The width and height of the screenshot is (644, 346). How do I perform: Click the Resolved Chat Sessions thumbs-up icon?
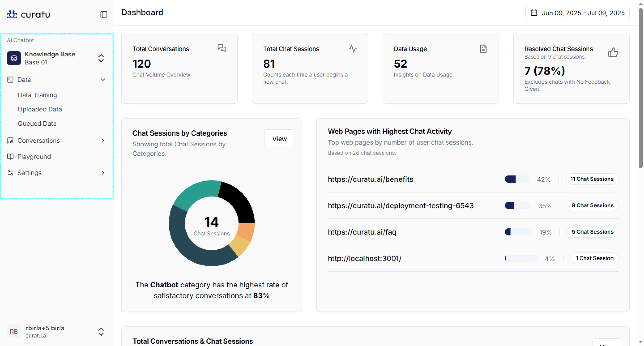coord(613,53)
